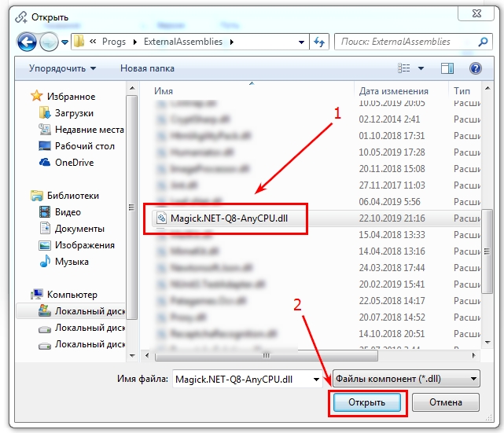Open Недавние места in sidebar

tap(90, 130)
